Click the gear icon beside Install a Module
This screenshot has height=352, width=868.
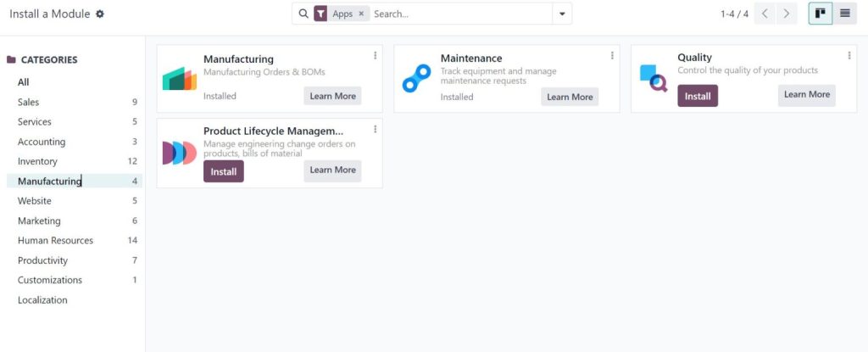pyautogui.click(x=101, y=14)
